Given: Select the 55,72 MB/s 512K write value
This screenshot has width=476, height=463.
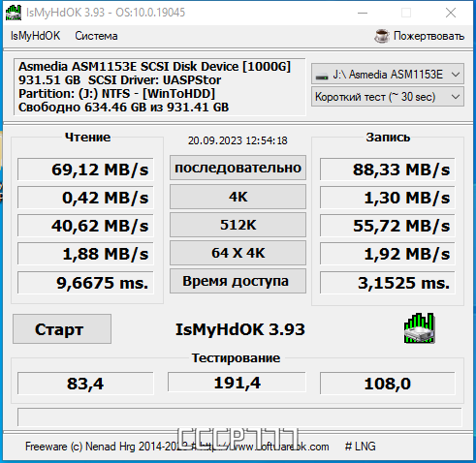Looking at the screenshot, I should pos(388,226).
